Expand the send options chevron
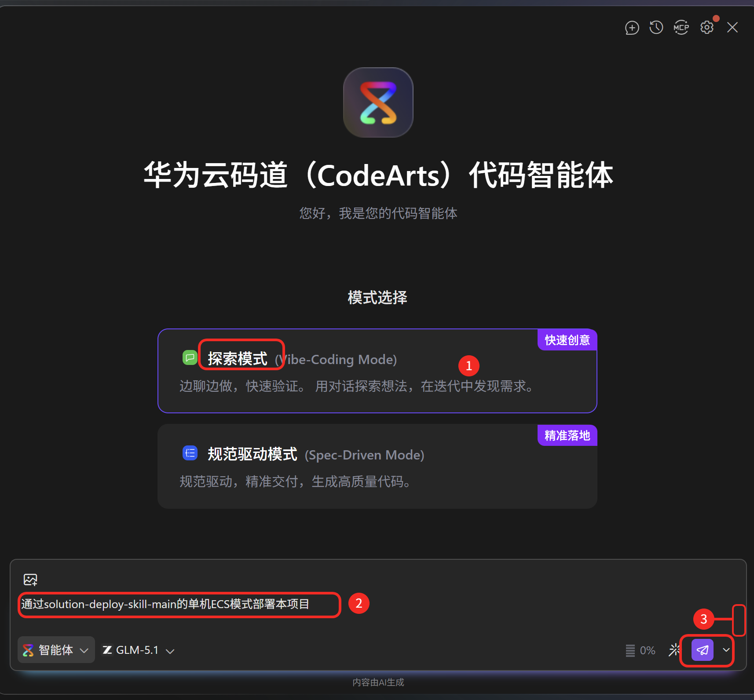Screen dimensions: 754x700 click(726, 650)
